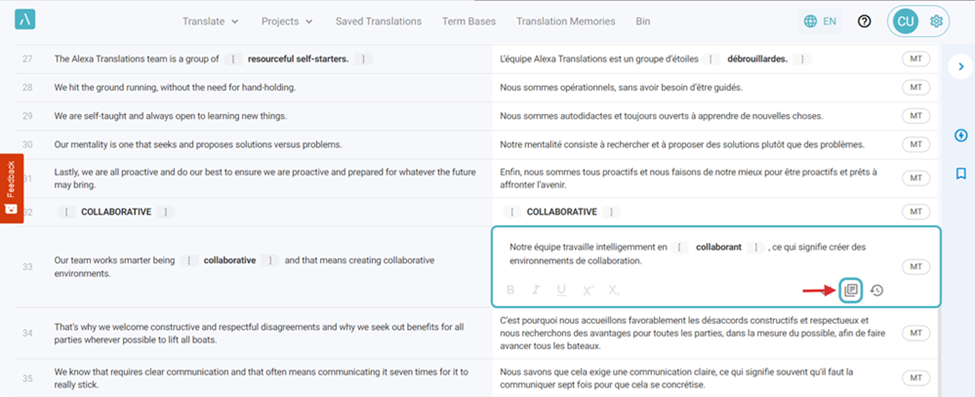The width and height of the screenshot is (975, 397).
Task: Open the help question mark icon
Action: pyautogui.click(x=864, y=21)
